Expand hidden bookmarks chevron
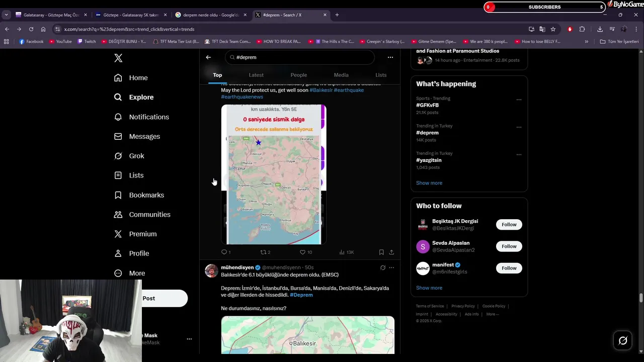Screen dimensions: 644x362 [586, 42]
